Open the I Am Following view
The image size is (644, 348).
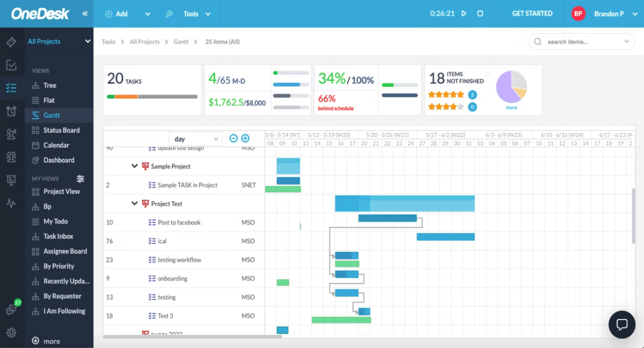coord(64,311)
